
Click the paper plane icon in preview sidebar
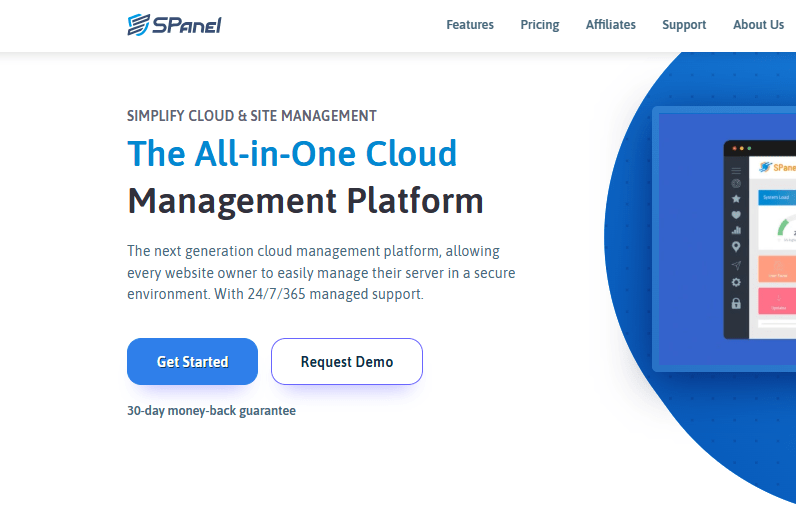tap(736, 265)
